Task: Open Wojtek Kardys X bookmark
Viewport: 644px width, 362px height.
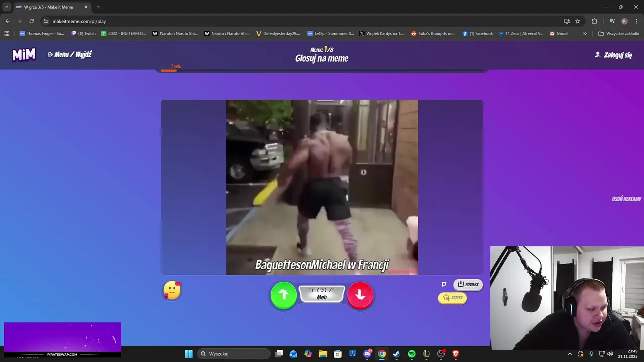Action: [x=381, y=34]
